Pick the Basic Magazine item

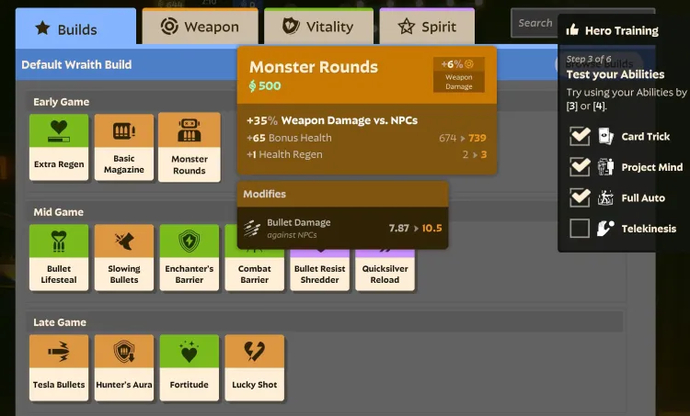[124, 147]
